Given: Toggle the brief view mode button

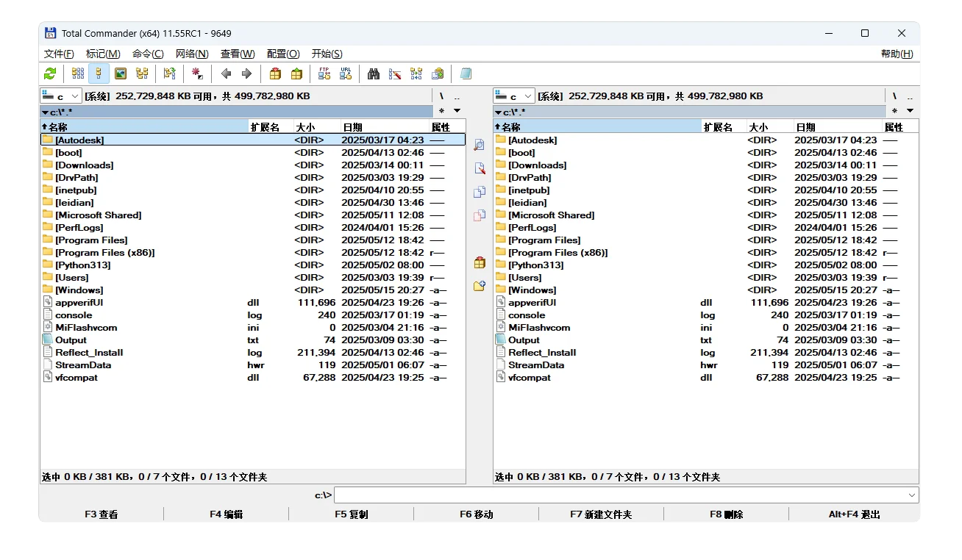Looking at the screenshot, I should (78, 73).
